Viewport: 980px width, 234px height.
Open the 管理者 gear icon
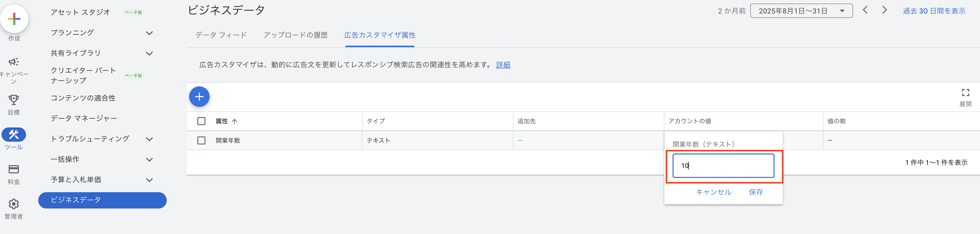tap(14, 204)
